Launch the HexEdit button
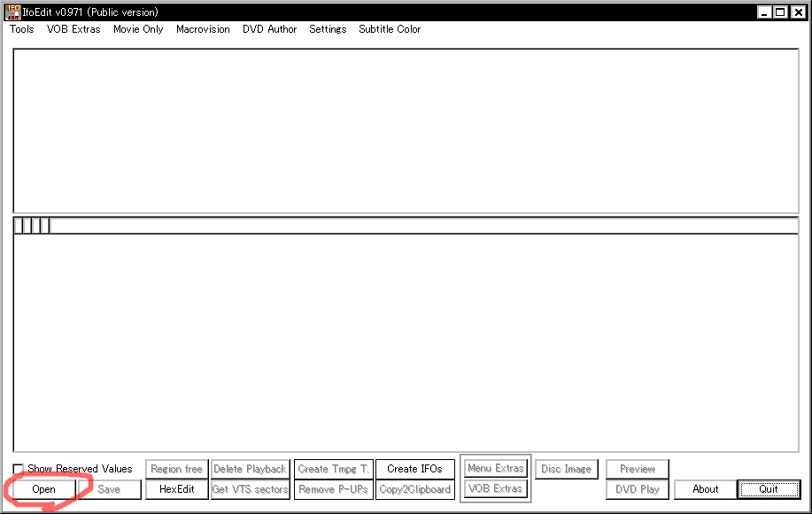 pyautogui.click(x=176, y=489)
